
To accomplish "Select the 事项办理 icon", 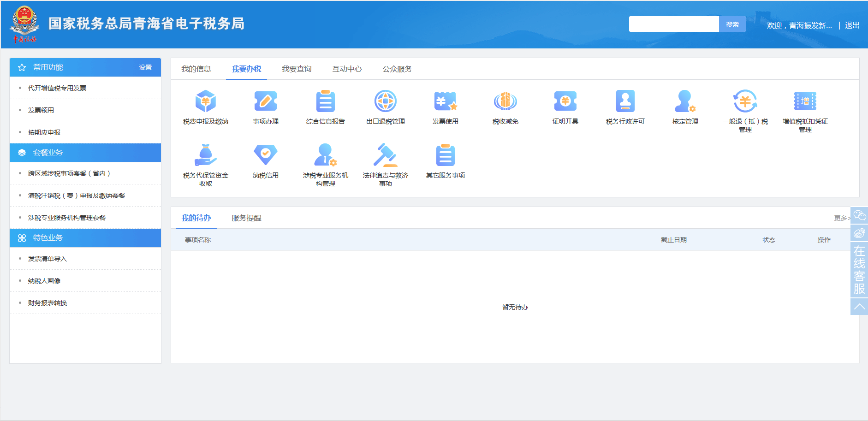I will [266, 106].
